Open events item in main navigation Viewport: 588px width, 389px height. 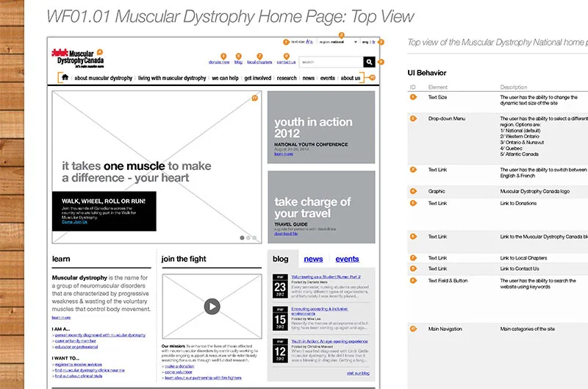tap(327, 78)
